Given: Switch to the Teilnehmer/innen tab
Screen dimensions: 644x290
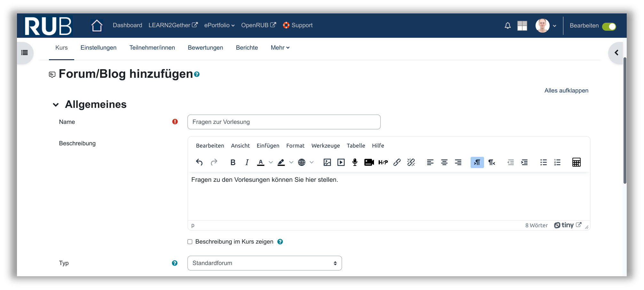Looking at the screenshot, I should pos(152,48).
